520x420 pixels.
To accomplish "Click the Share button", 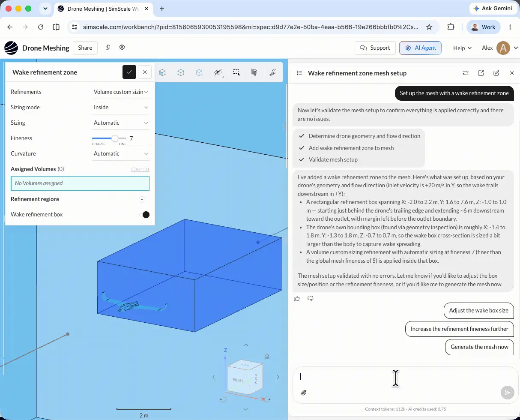I will pos(85,48).
